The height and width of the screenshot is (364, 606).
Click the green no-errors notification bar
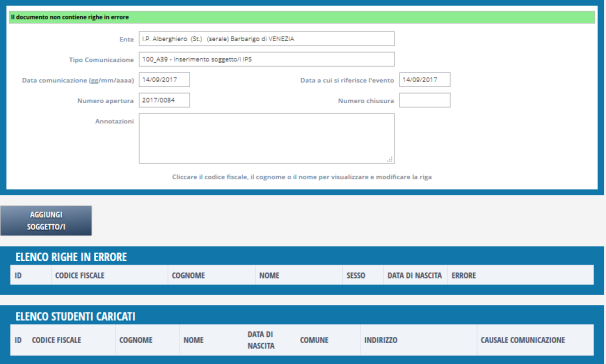click(x=302, y=17)
